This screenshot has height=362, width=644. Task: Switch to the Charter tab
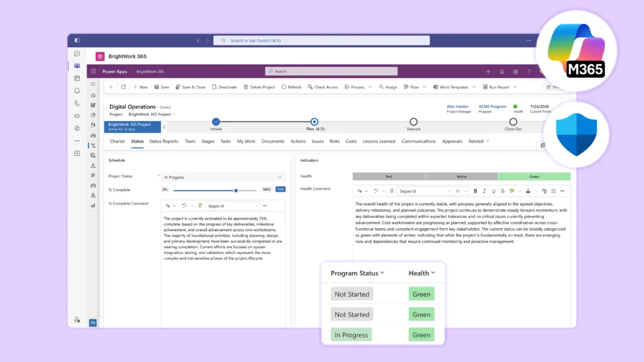tap(117, 141)
